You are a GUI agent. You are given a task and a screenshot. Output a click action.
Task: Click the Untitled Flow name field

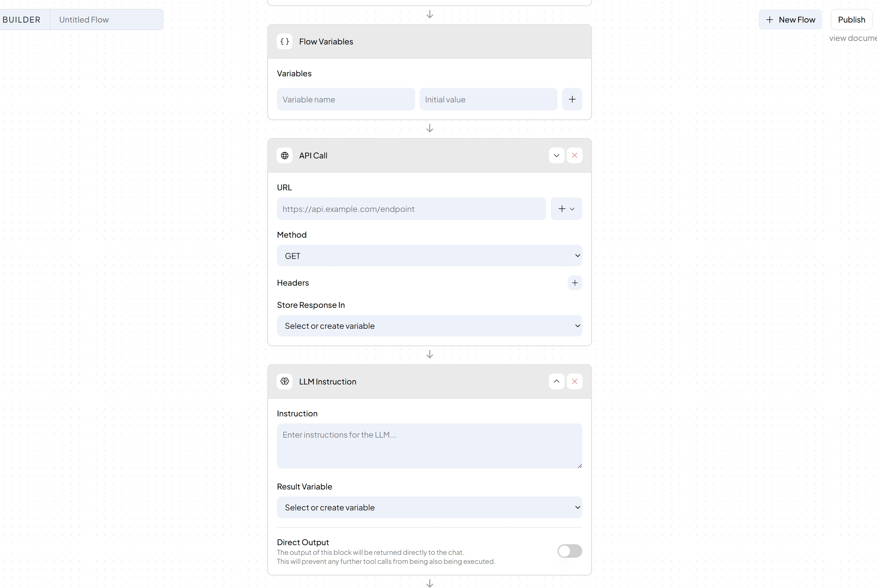[x=107, y=20]
